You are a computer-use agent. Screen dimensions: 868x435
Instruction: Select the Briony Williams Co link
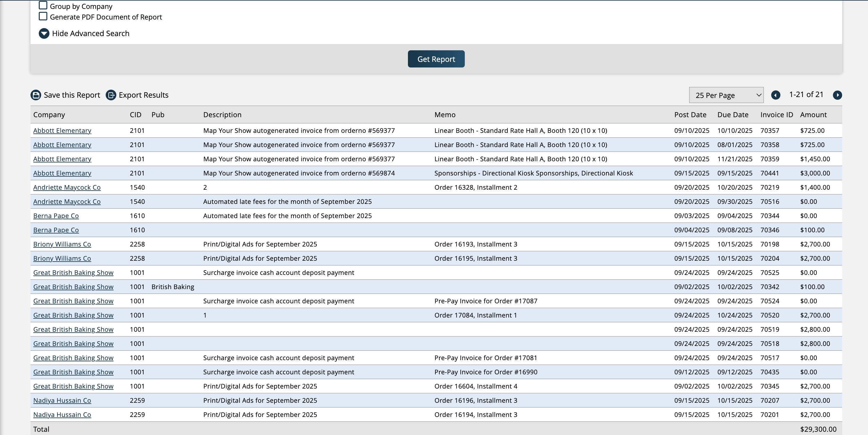coord(62,244)
